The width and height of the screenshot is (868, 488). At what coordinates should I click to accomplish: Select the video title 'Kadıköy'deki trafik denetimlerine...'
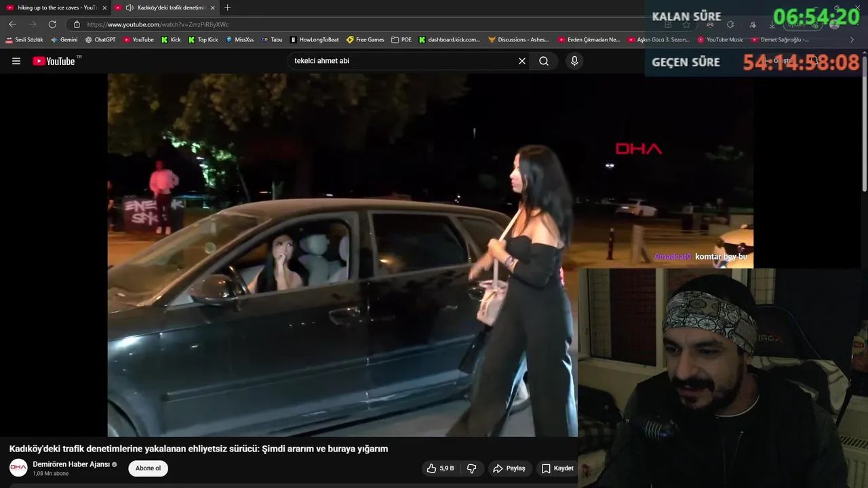(x=199, y=449)
